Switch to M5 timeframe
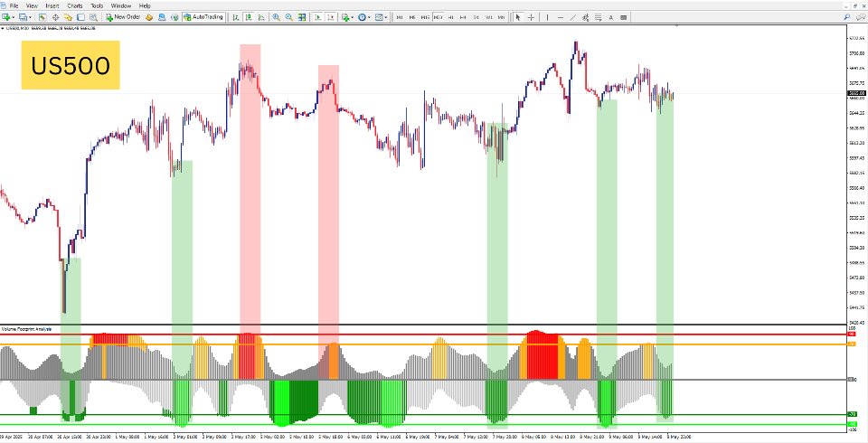Screen dimensions: 868x443 [x=412, y=17]
